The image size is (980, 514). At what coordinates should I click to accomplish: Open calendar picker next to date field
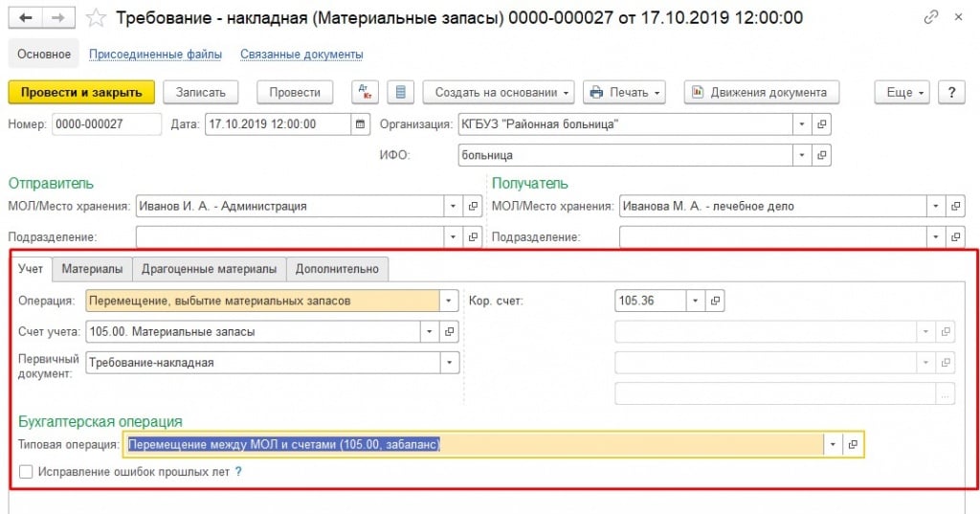360,123
